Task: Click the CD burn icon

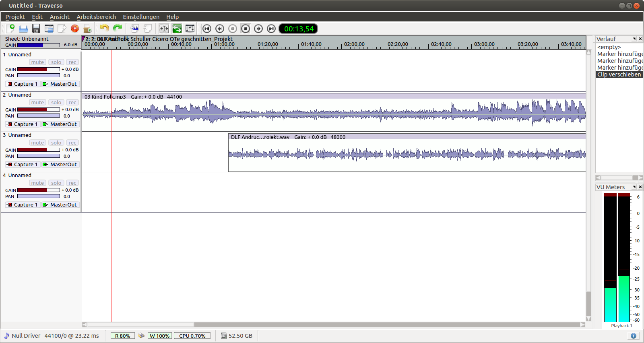Action: (x=75, y=29)
